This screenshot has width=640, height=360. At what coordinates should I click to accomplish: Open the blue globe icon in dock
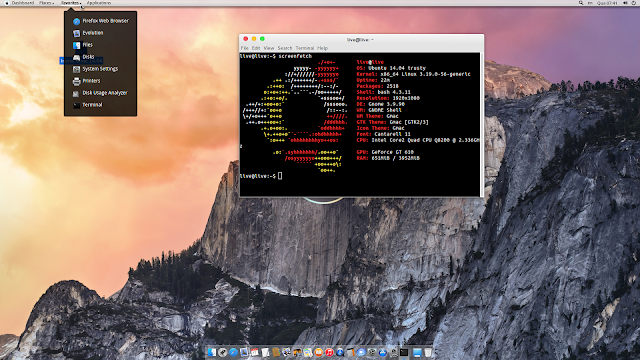tap(340, 352)
